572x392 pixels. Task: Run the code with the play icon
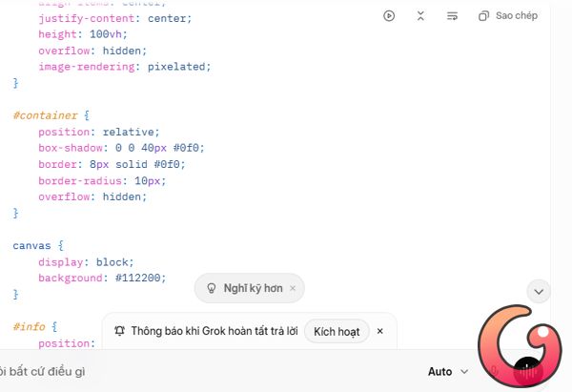[389, 16]
